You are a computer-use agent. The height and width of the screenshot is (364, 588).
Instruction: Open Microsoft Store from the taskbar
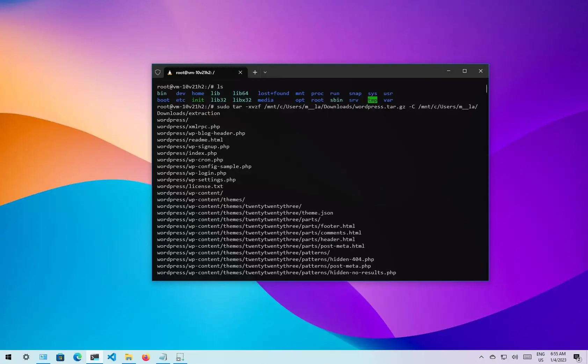coord(60,357)
